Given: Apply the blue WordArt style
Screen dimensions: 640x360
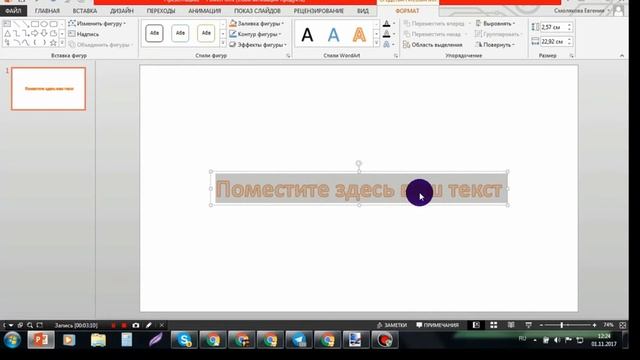Looking at the screenshot, I should 333,35.
